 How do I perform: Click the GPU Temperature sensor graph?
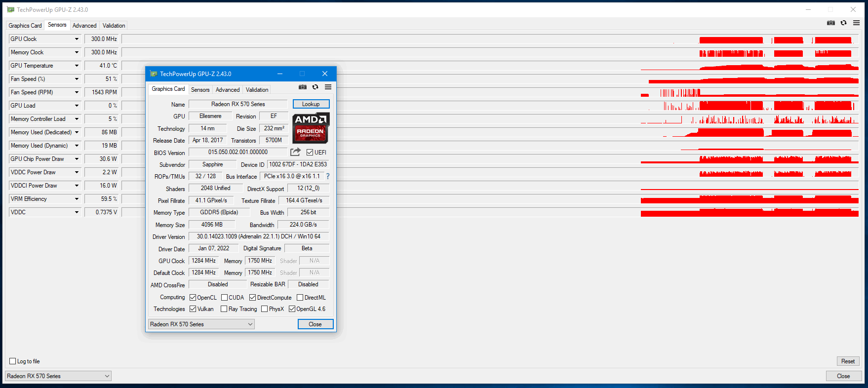pos(490,66)
